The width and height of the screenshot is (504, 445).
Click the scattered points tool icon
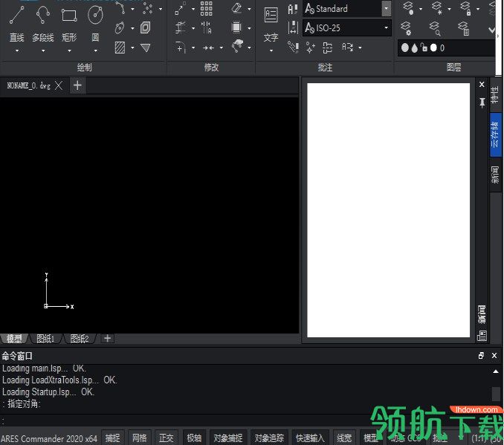[147, 8]
